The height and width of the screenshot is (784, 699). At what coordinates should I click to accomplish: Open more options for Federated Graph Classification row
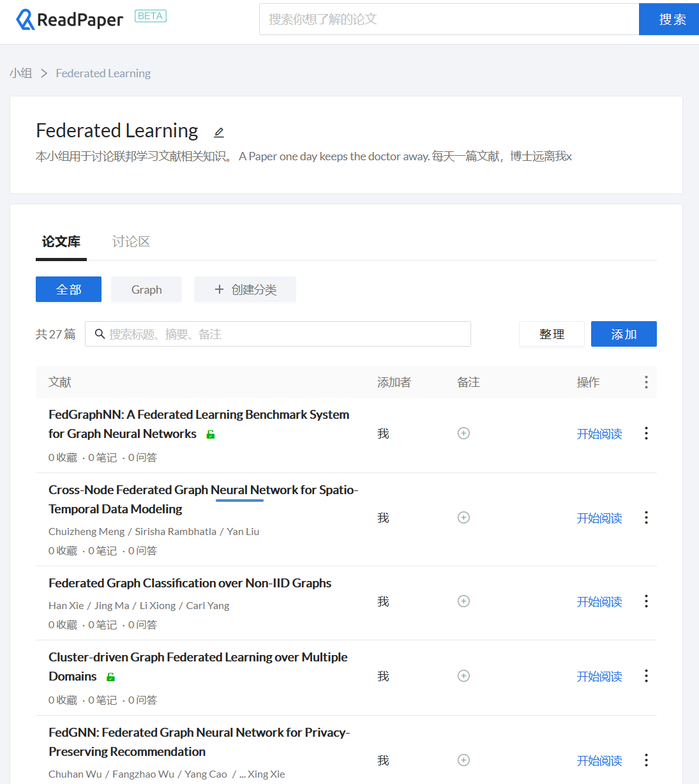[646, 601]
